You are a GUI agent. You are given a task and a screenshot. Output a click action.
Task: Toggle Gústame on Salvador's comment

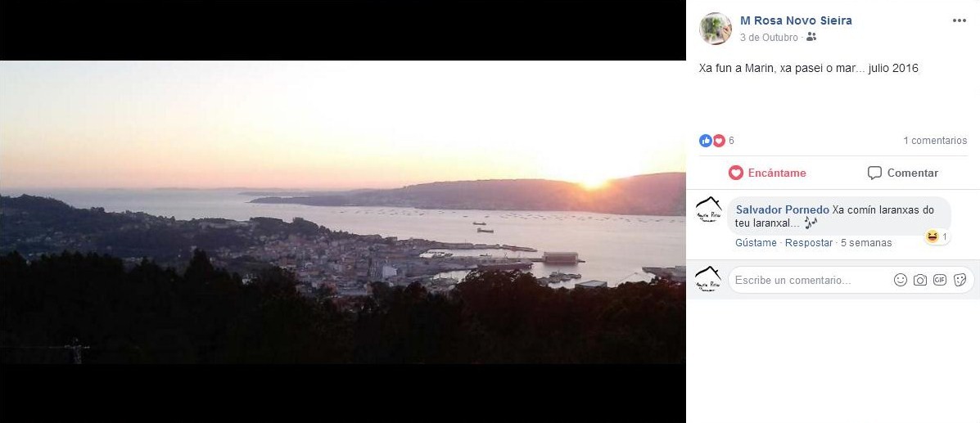point(756,242)
